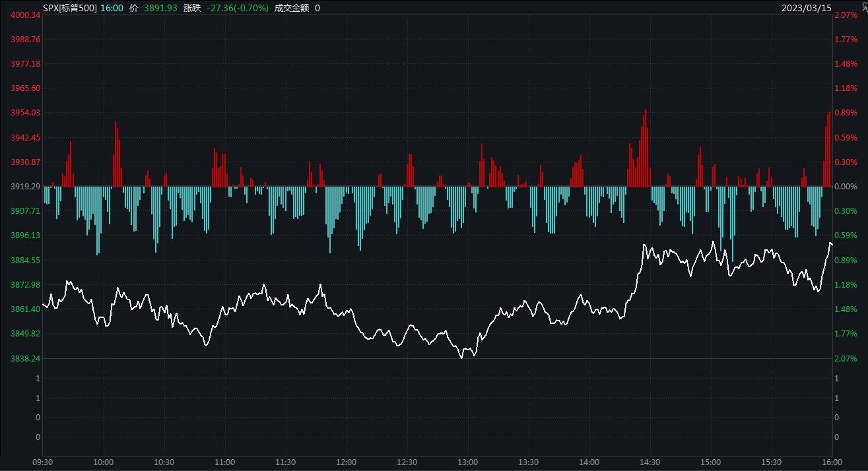Click the 11:30 time axis label

(x=286, y=462)
